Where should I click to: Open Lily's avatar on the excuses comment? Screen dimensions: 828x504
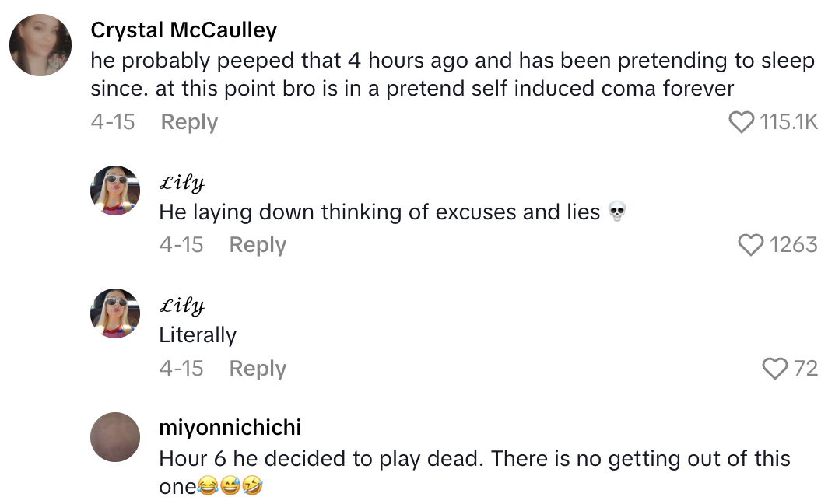pos(115,190)
